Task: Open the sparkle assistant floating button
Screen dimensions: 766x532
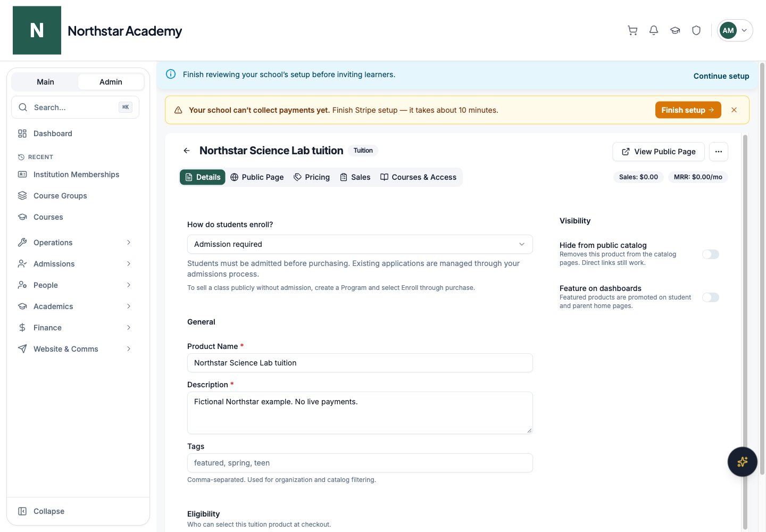Action: click(x=743, y=462)
